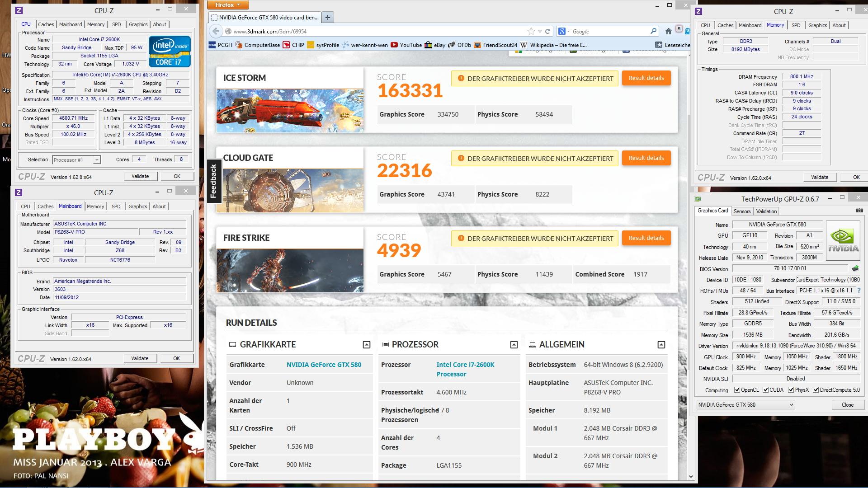This screenshot has width=868, height=488.
Task: Click the 3dmark URL address field
Action: click(x=380, y=31)
